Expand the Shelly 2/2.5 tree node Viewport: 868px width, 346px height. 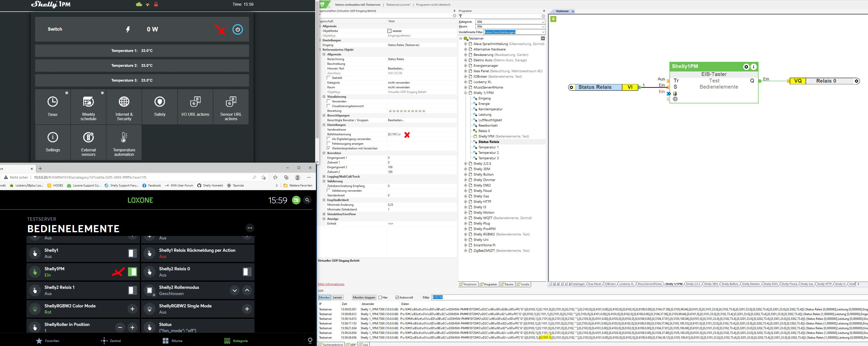pyautogui.click(x=466, y=163)
